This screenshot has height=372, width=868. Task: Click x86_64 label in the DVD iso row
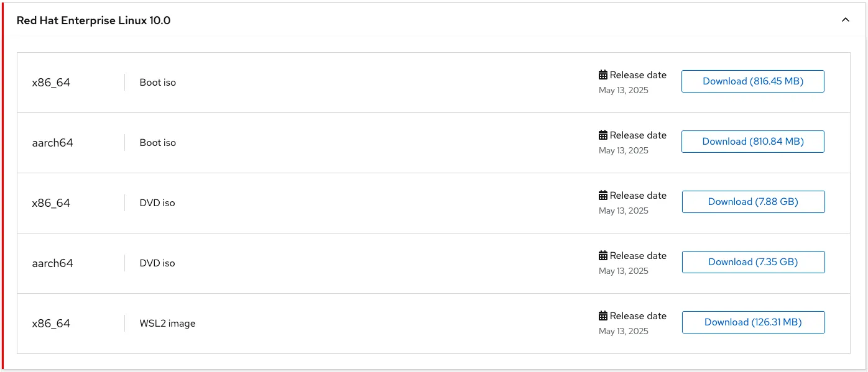[51, 203]
